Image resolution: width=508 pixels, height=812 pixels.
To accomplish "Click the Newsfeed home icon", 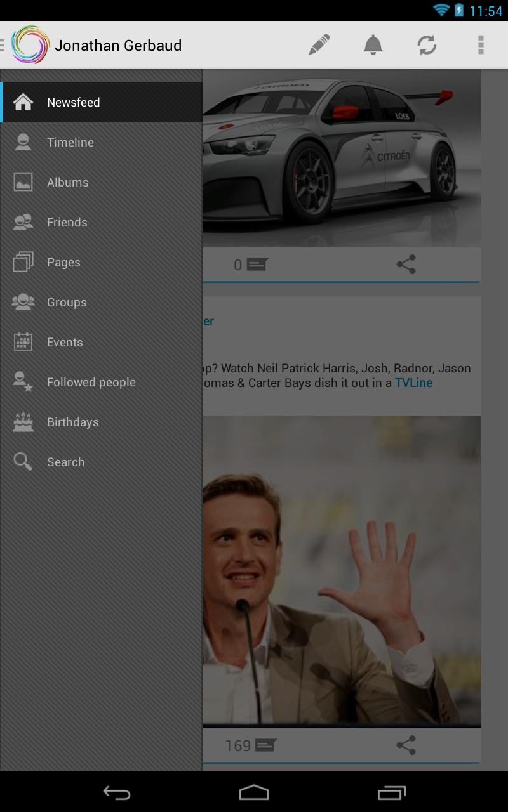I will pos(23,102).
